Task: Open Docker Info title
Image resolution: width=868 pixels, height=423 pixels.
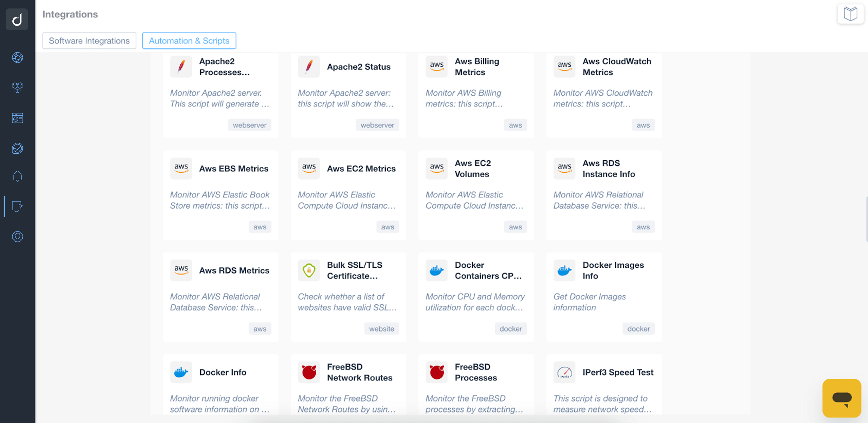Action: (x=223, y=372)
